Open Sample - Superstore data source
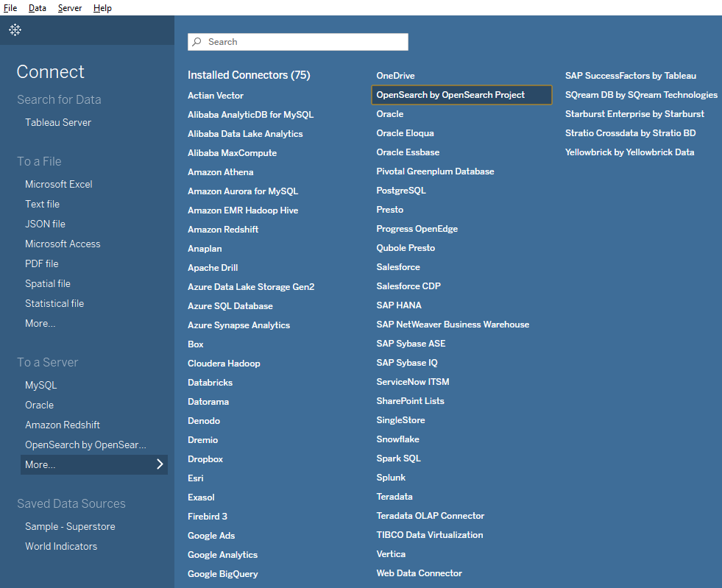This screenshot has width=722, height=588. point(70,526)
